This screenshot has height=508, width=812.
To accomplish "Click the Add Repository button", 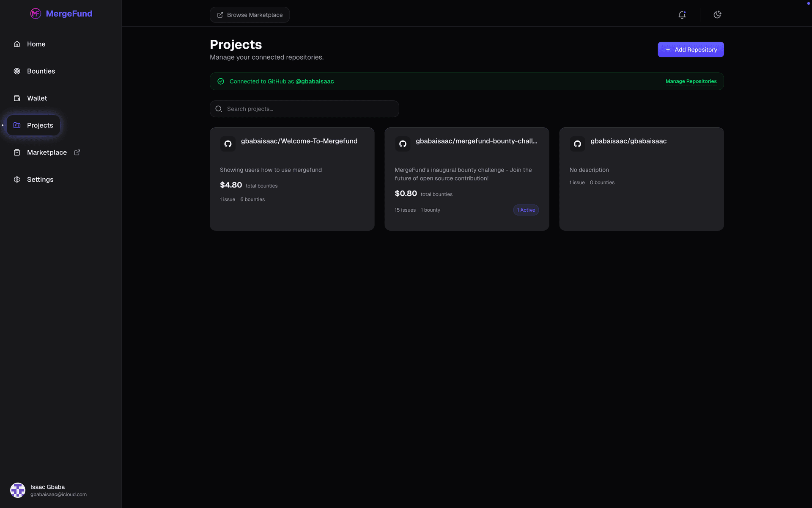I will click(x=690, y=49).
